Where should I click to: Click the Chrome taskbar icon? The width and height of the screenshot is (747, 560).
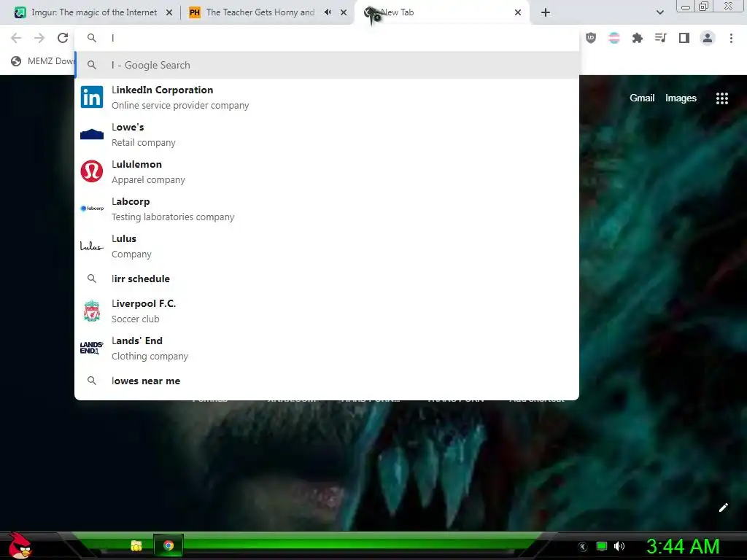coord(169,545)
